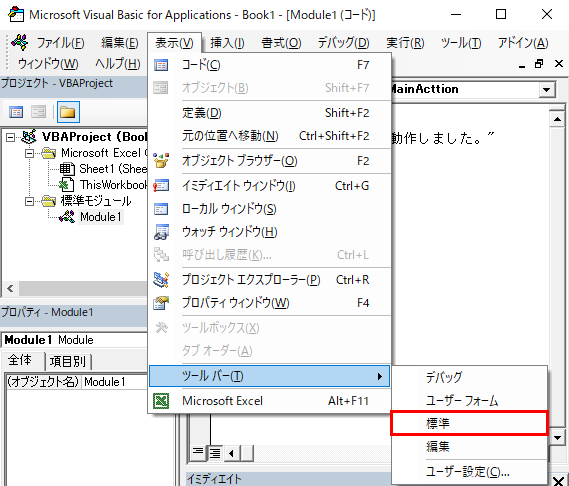Open オブジェクト ブラウザー(O) from the menu
The height and width of the screenshot is (486, 569).
(269, 161)
